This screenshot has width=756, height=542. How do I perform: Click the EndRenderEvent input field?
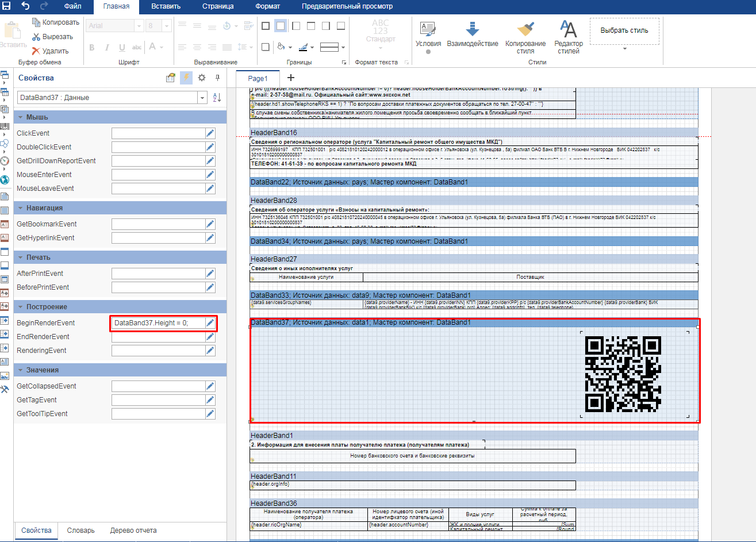point(158,337)
